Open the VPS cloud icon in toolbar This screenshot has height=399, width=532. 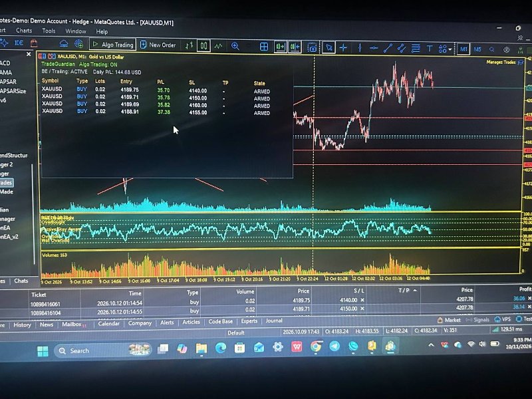pos(63,43)
